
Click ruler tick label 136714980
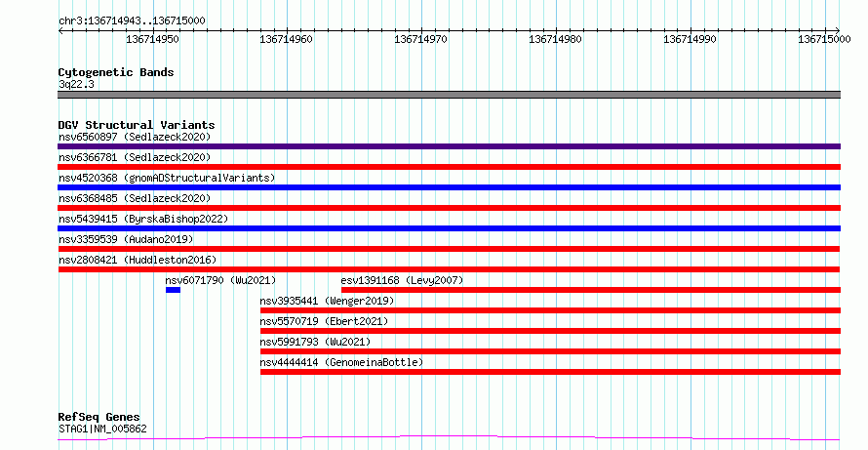[x=555, y=39]
